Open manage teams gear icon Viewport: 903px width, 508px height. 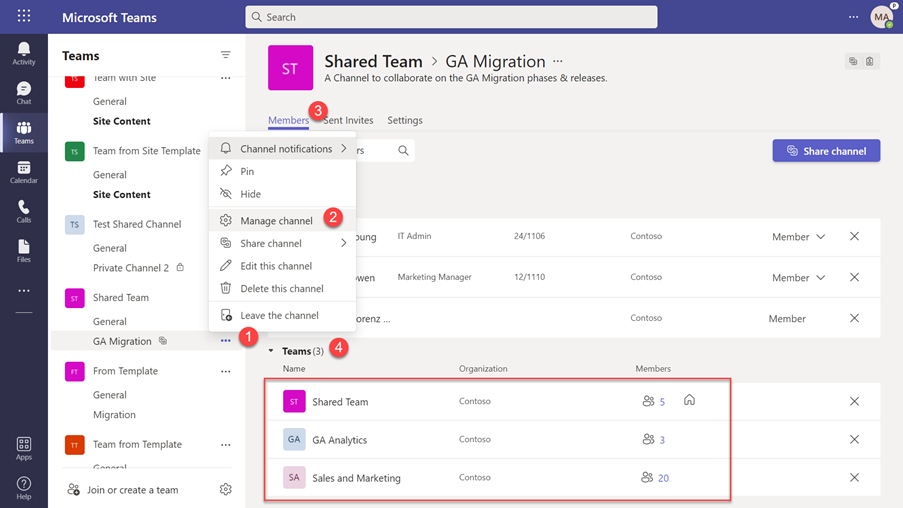(x=226, y=489)
